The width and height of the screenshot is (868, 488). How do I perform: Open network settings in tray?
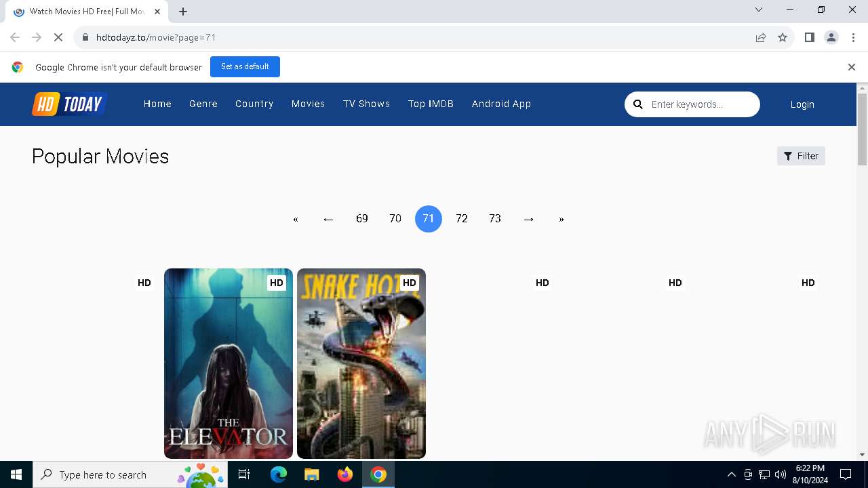tap(764, 474)
